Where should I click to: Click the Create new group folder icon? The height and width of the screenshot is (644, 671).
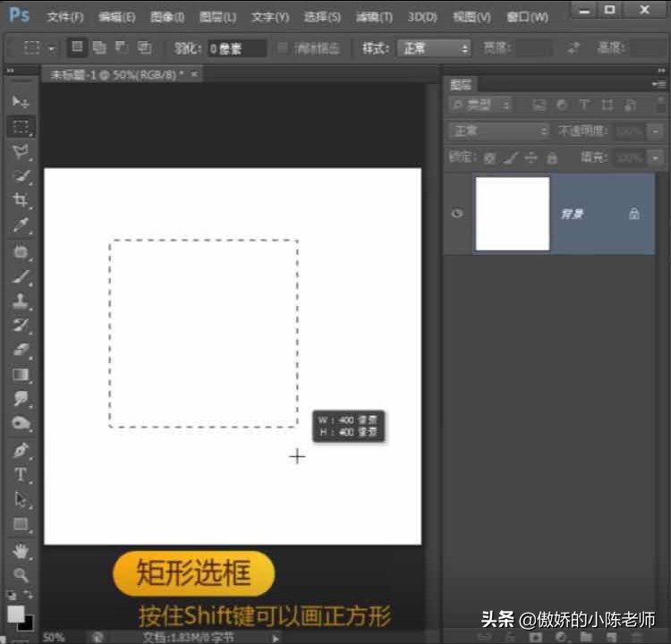click(x=586, y=637)
